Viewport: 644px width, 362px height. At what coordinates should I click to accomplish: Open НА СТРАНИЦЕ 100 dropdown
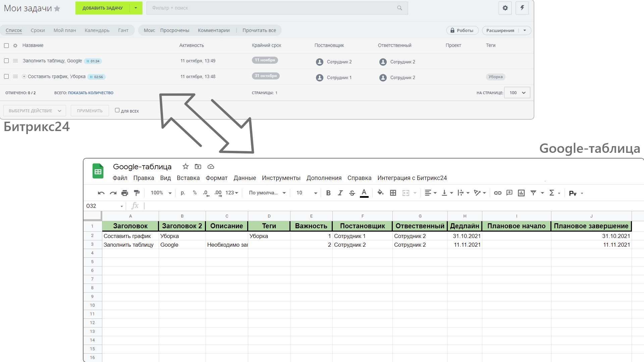click(x=517, y=93)
